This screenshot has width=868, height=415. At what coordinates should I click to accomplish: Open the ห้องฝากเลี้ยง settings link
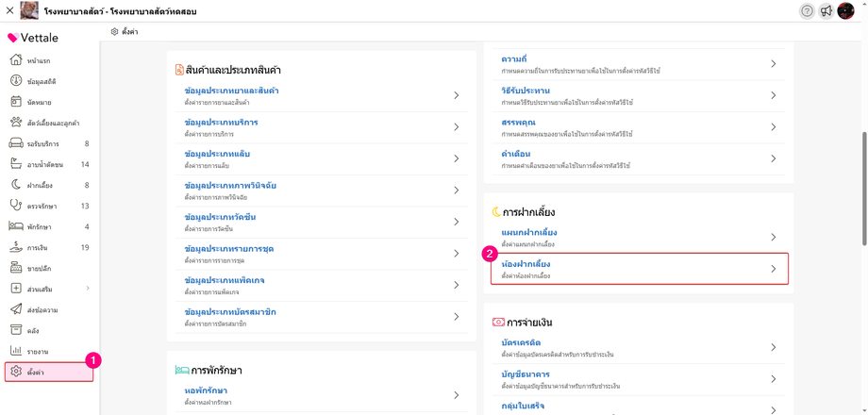pyautogui.click(x=526, y=264)
